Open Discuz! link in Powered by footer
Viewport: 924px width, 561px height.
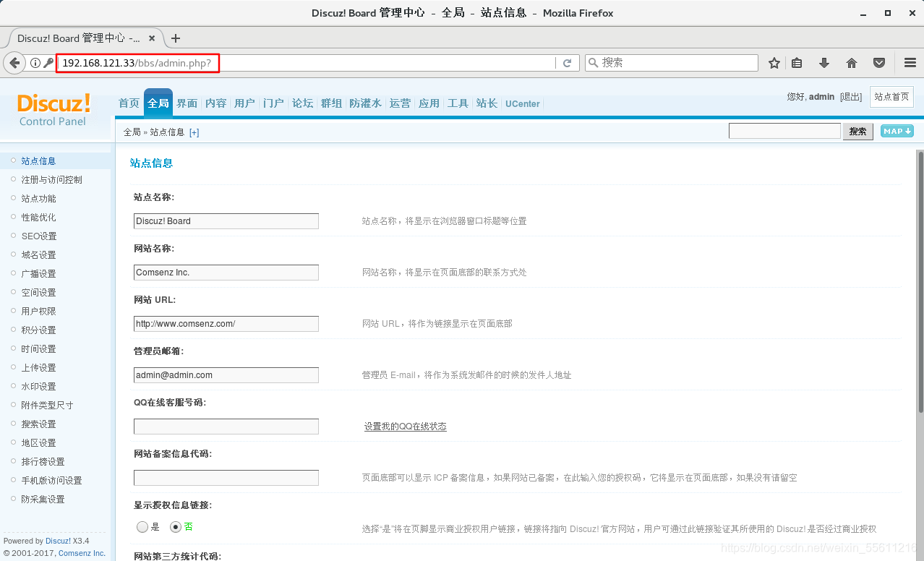click(59, 541)
